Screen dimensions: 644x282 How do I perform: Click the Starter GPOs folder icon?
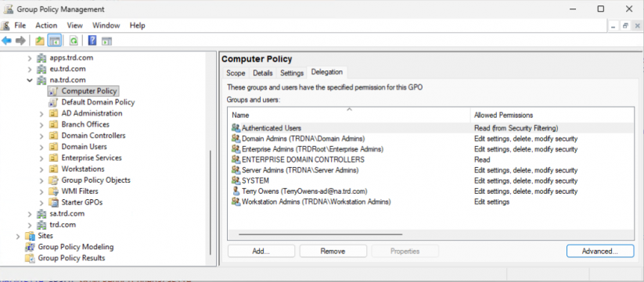pyautogui.click(x=53, y=202)
